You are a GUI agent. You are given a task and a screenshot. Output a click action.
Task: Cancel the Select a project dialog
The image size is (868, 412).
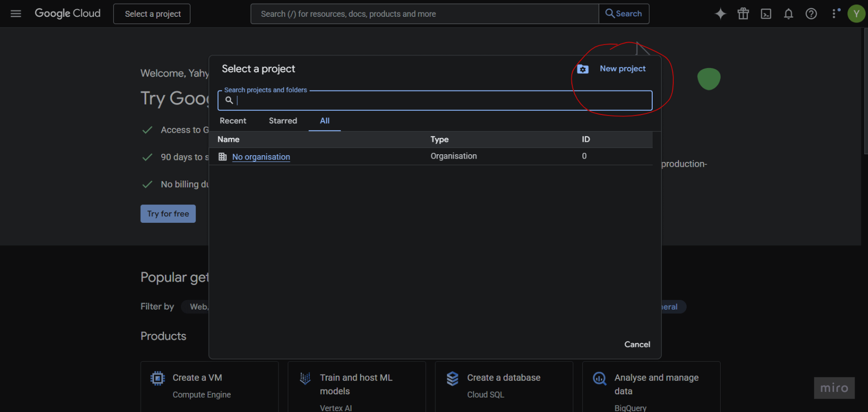tap(637, 344)
